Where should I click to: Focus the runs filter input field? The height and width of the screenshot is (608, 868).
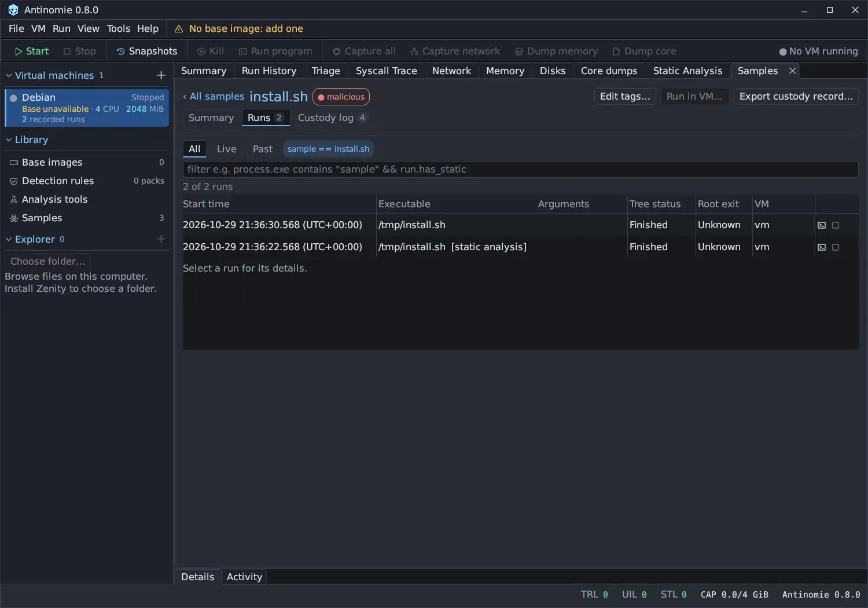click(x=520, y=169)
